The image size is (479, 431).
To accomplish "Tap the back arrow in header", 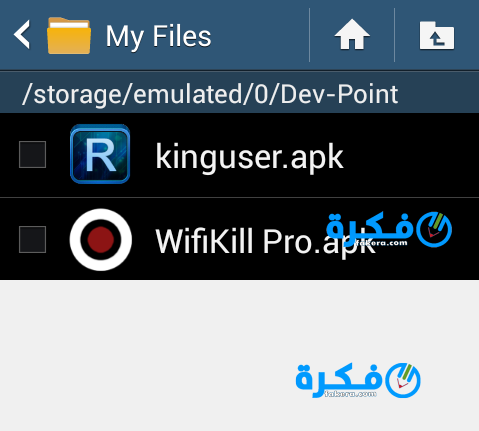I will tap(22, 35).
